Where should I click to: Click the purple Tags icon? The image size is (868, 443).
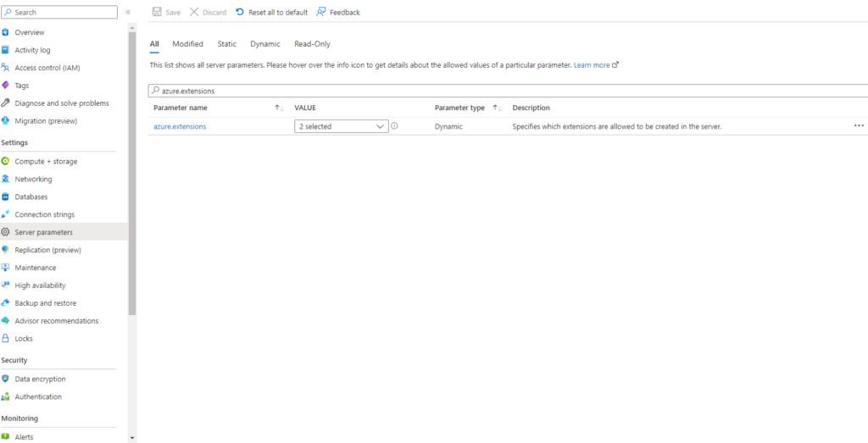point(6,86)
